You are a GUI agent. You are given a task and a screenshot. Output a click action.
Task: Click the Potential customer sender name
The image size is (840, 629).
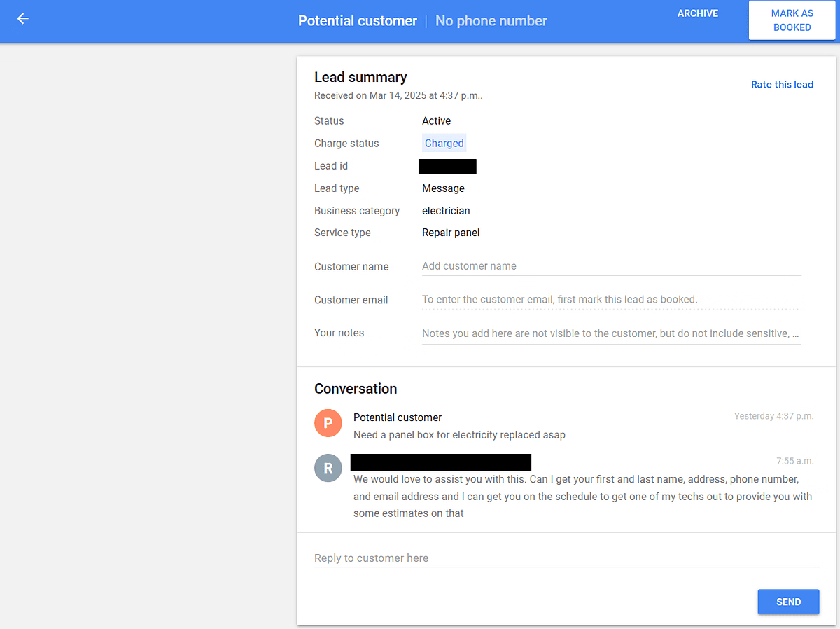tap(398, 417)
